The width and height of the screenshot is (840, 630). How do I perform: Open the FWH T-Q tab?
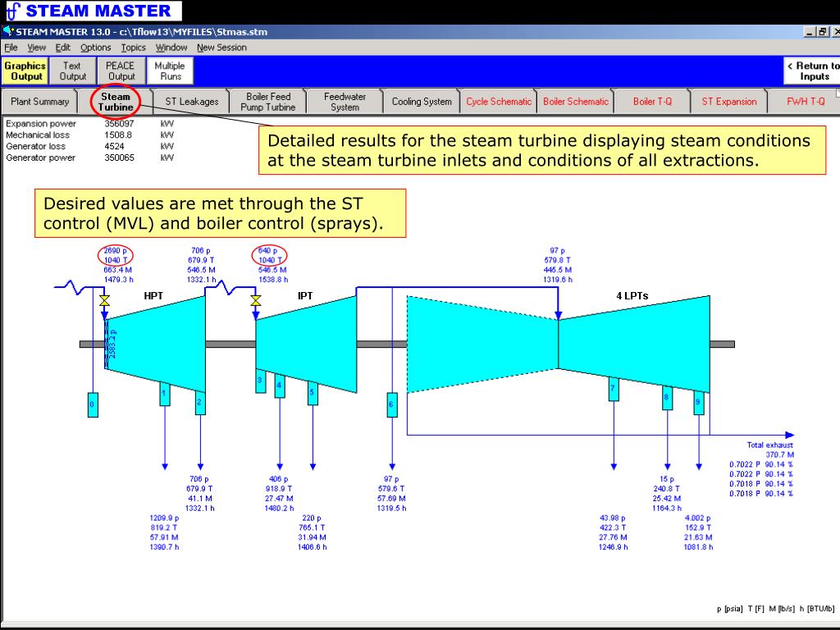tap(806, 101)
